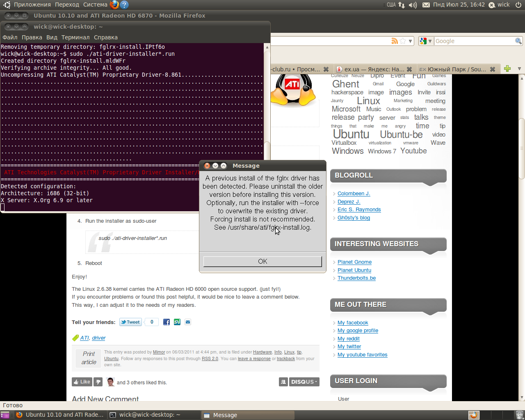Screen dimensions: 525x420
Task: Open the 'My youtube favorites' link
Action: pyautogui.click(x=363, y=355)
